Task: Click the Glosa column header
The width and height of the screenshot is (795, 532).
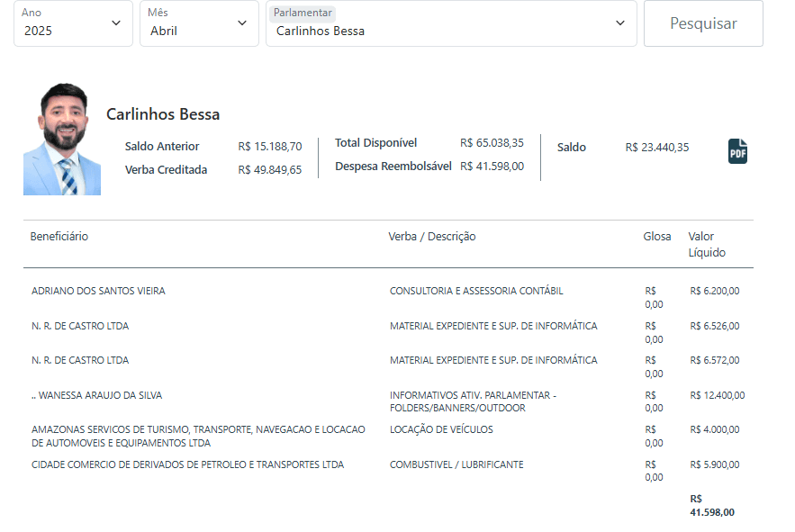Action: click(x=657, y=237)
